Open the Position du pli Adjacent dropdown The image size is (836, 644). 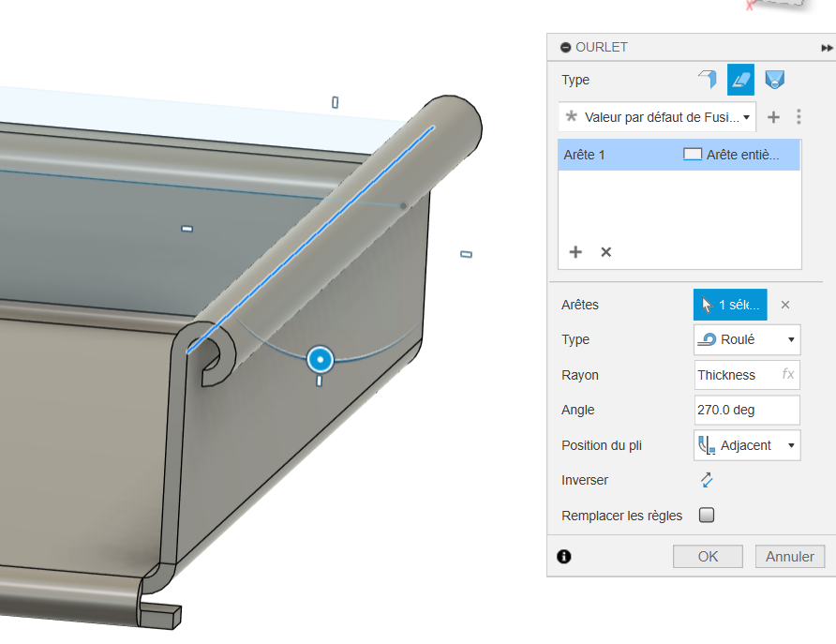pyautogui.click(x=747, y=445)
